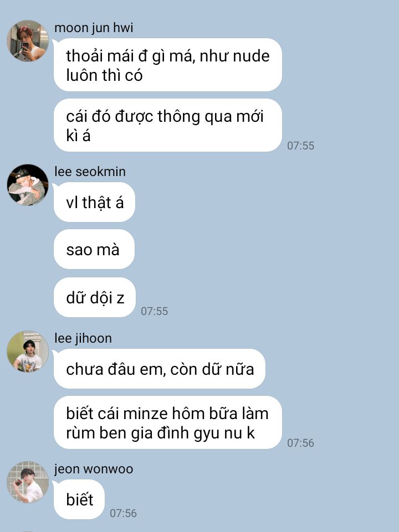Image resolution: width=399 pixels, height=532 pixels.
Task: Click the 07:55 timestamp beside moon jun hwi's message
Action: click(x=300, y=146)
